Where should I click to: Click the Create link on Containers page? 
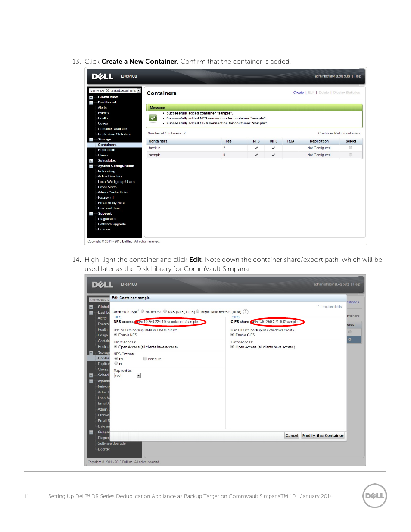299,93
